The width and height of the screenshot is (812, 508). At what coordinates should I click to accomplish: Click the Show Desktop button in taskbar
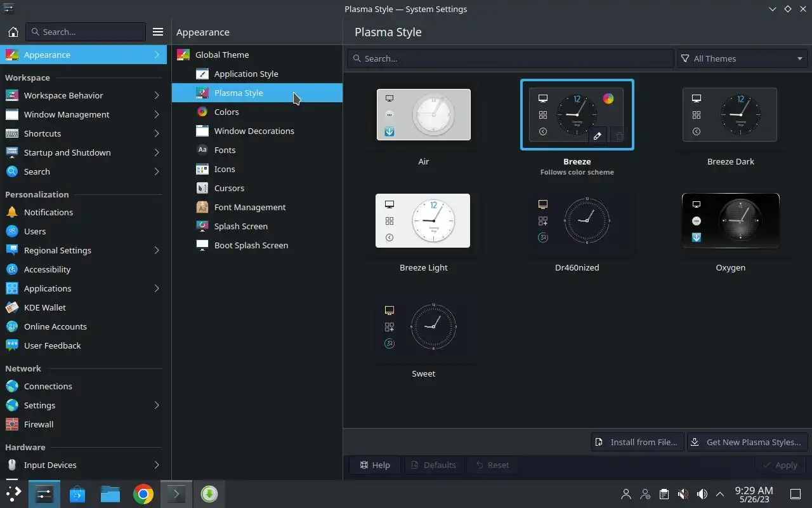(795, 494)
